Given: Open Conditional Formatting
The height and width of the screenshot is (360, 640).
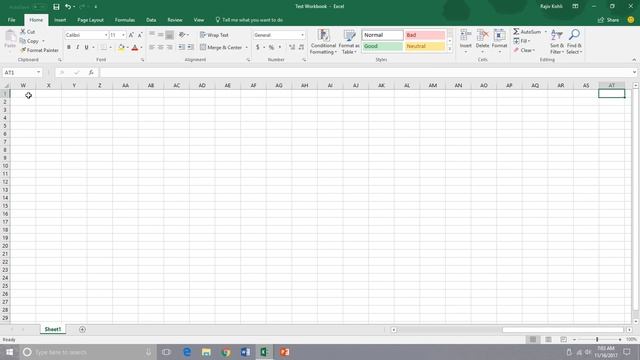Looking at the screenshot, I should (x=323, y=42).
